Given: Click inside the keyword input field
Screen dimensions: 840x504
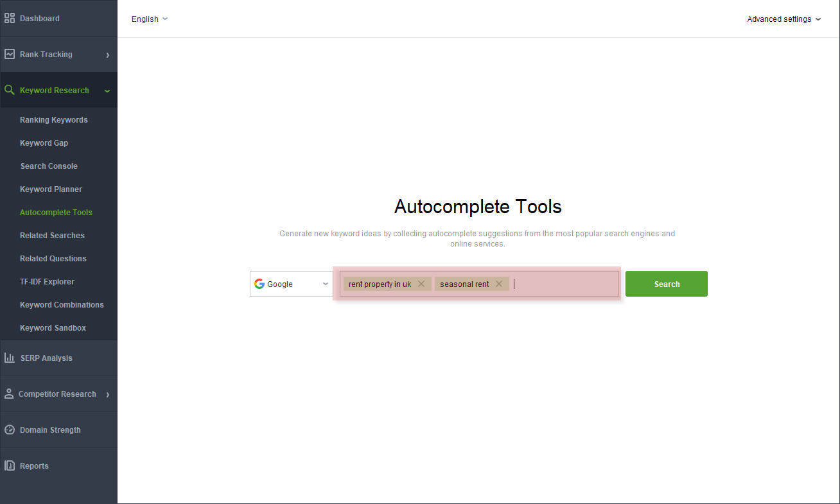Looking at the screenshot, I should pyautogui.click(x=565, y=284).
